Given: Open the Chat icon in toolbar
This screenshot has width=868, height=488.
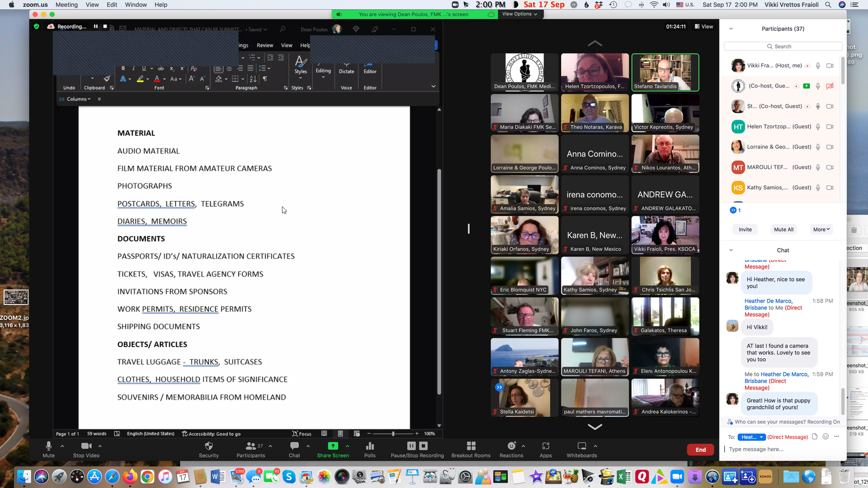Looking at the screenshot, I should pyautogui.click(x=294, y=446).
